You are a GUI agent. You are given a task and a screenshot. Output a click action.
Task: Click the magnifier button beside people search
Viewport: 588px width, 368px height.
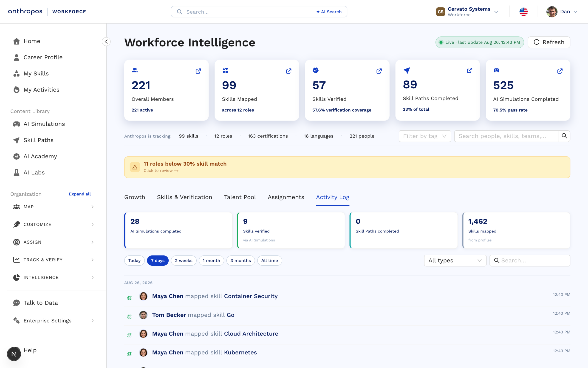564,136
